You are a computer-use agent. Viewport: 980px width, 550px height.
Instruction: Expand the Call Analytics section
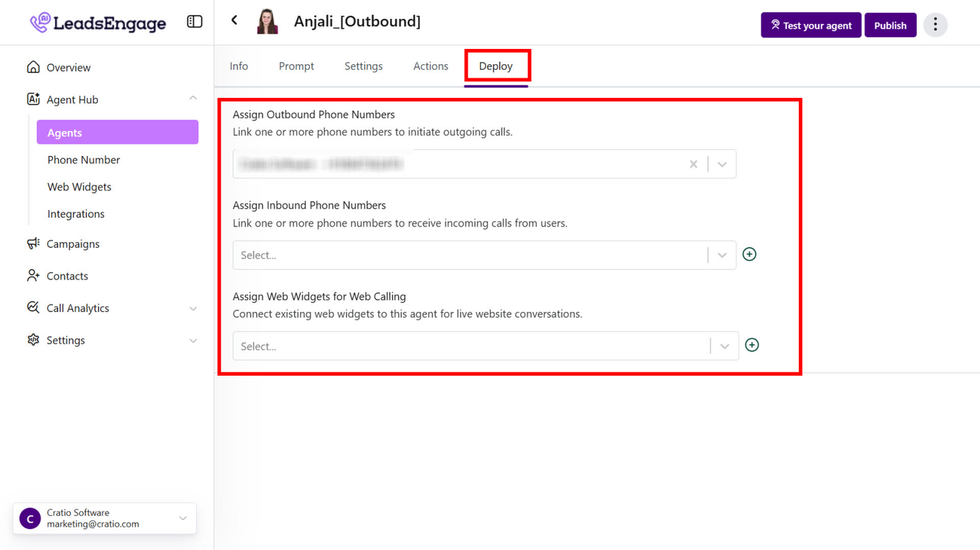(193, 309)
